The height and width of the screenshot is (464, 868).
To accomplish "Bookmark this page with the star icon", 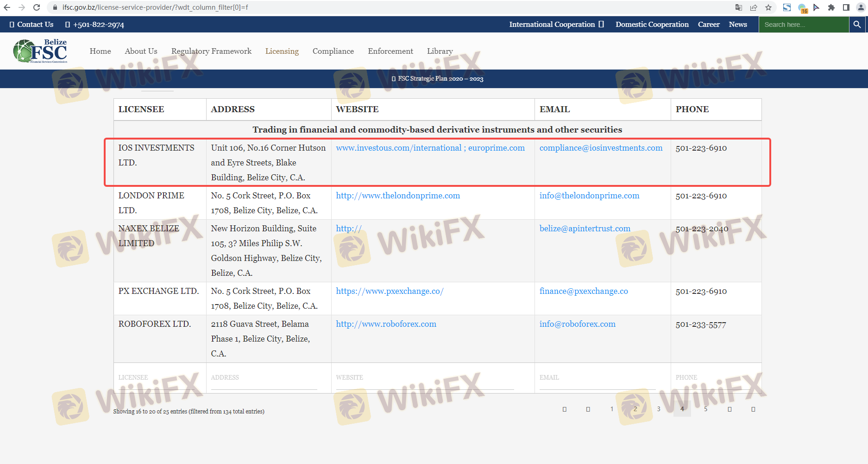I will click(768, 7).
